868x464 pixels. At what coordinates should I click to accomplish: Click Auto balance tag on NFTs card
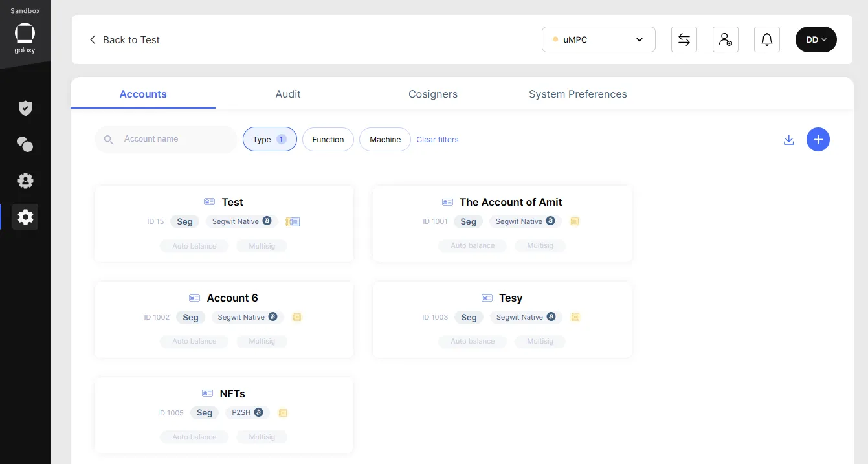coord(194,437)
